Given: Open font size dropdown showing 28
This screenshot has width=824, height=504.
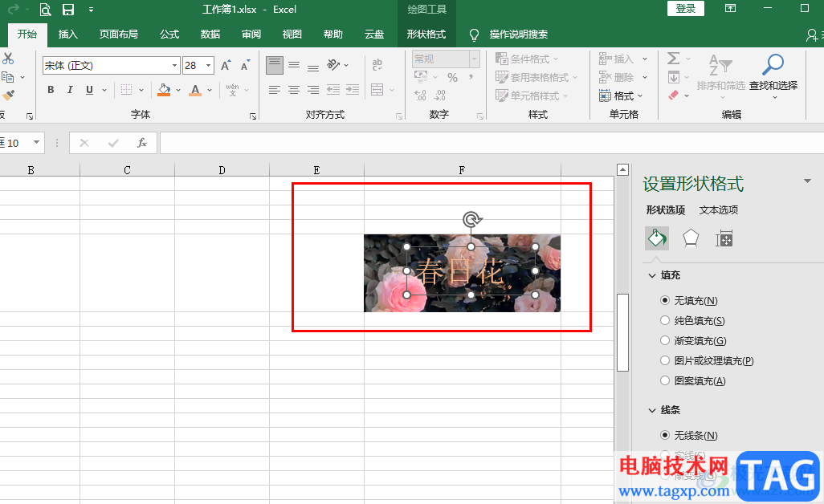Looking at the screenshot, I should point(209,66).
